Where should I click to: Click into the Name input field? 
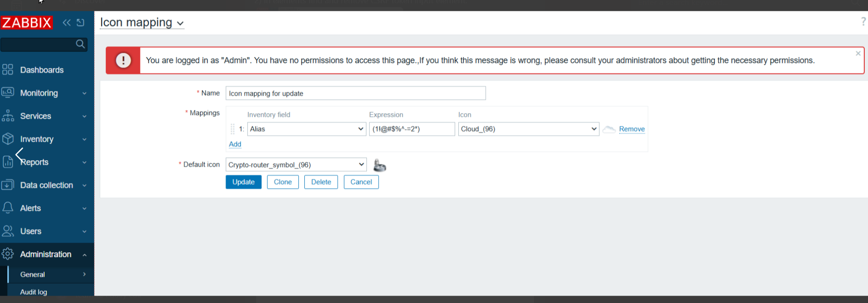(x=355, y=94)
